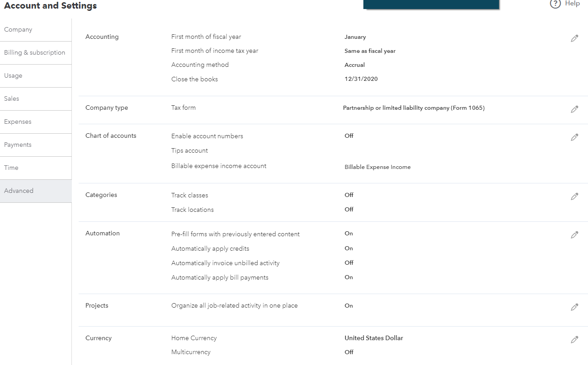Edit Currency settings with pencil icon
This screenshot has width=588, height=365.
(x=574, y=340)
